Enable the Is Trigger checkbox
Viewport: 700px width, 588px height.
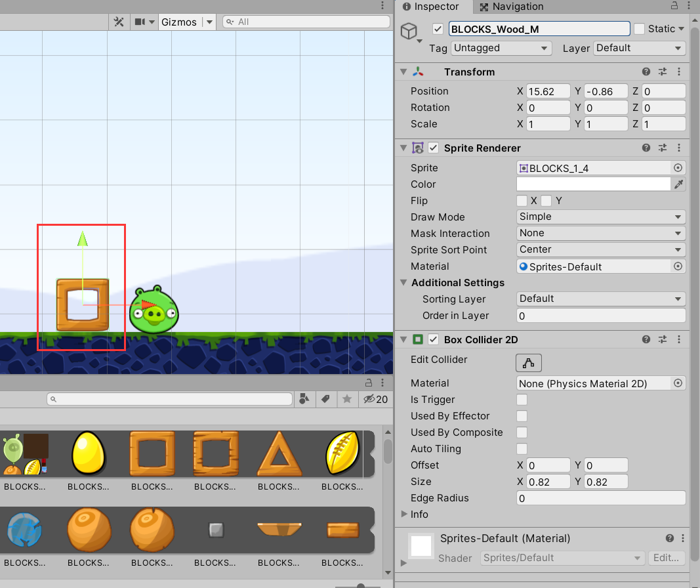522,400
